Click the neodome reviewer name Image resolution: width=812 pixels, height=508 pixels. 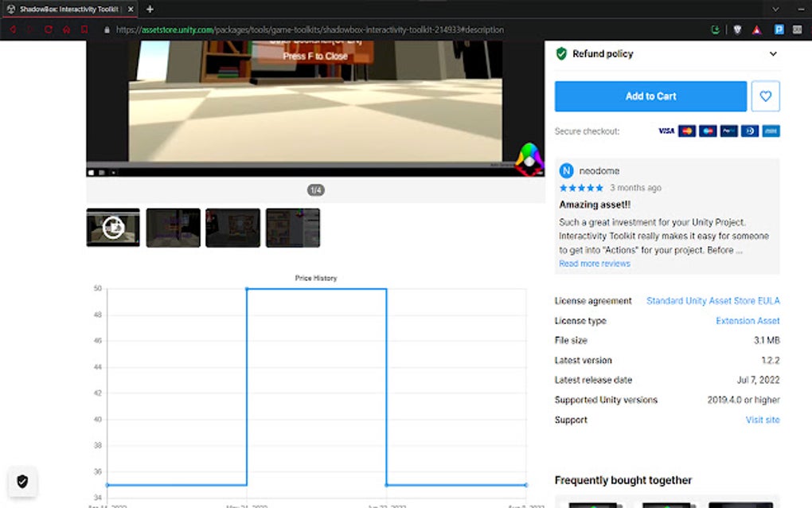coord(599,171)
